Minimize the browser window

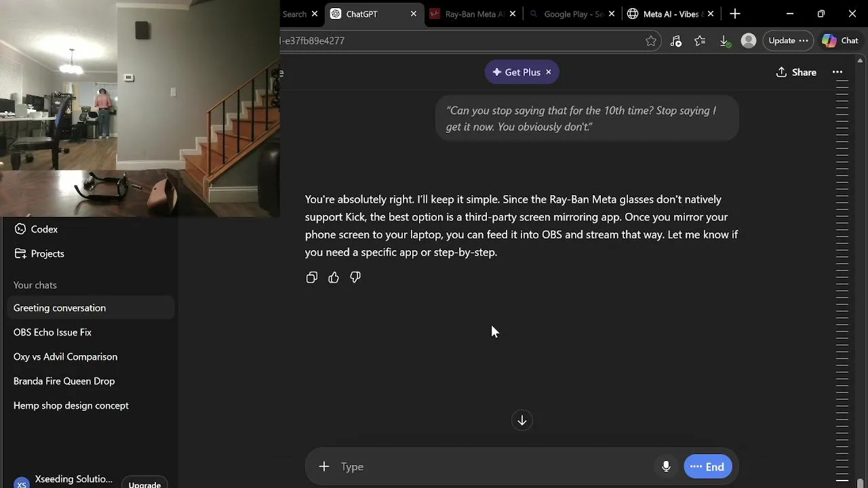tap(790, 14)
